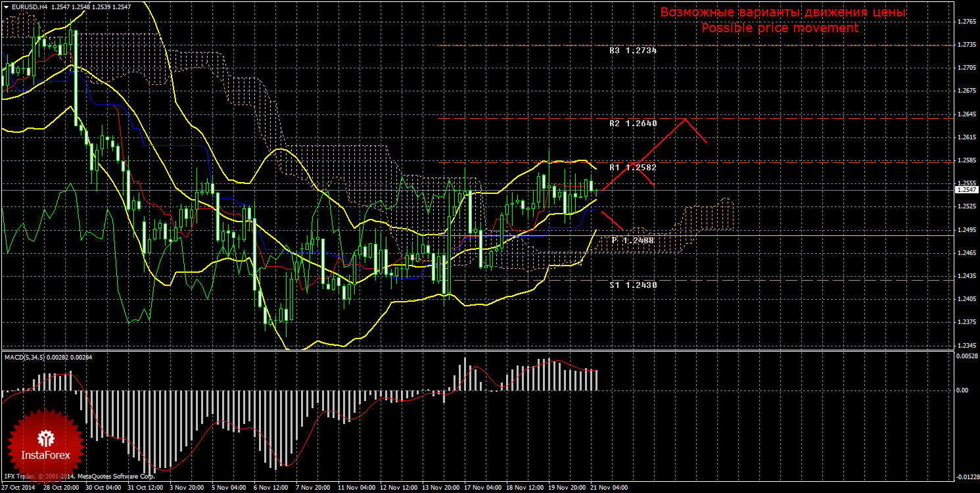Click the 3 Nov 20:00 time label
Viewport: 980px width, 493px height.
pyautogui.click(x=188, y=488)
